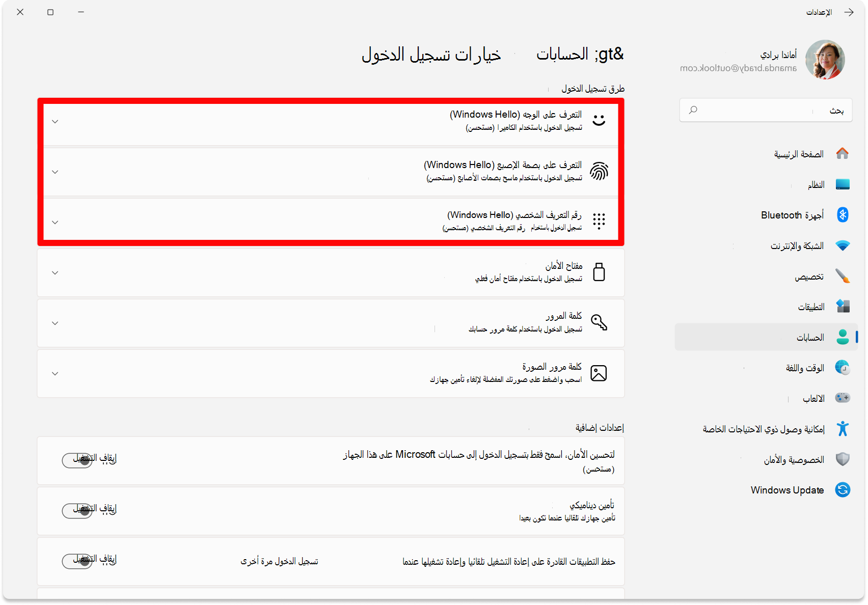868x605 pixels.
Task: Click الحسابات breadcrumb in page title
Action: click(562, 54)
